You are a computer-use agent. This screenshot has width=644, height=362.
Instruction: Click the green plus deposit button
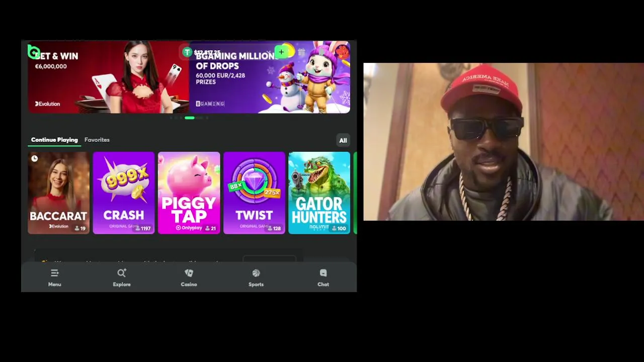point(281,52)
